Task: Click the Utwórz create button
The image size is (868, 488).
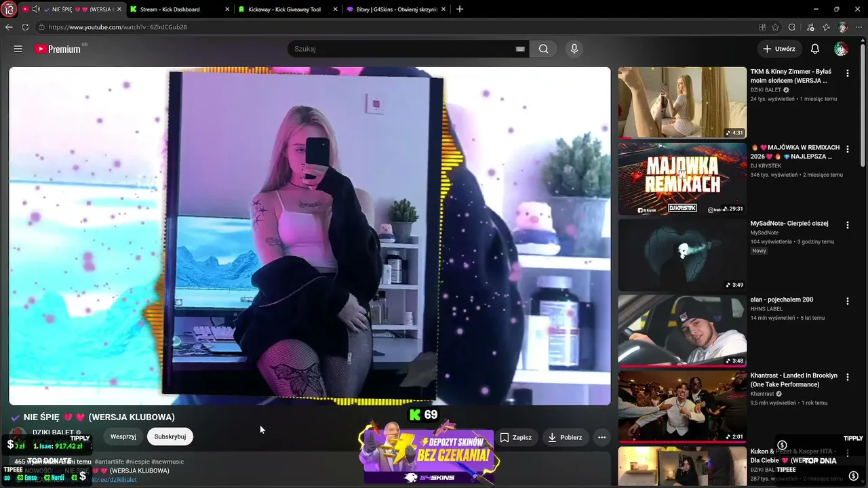Action: click(x=779, y=49)
